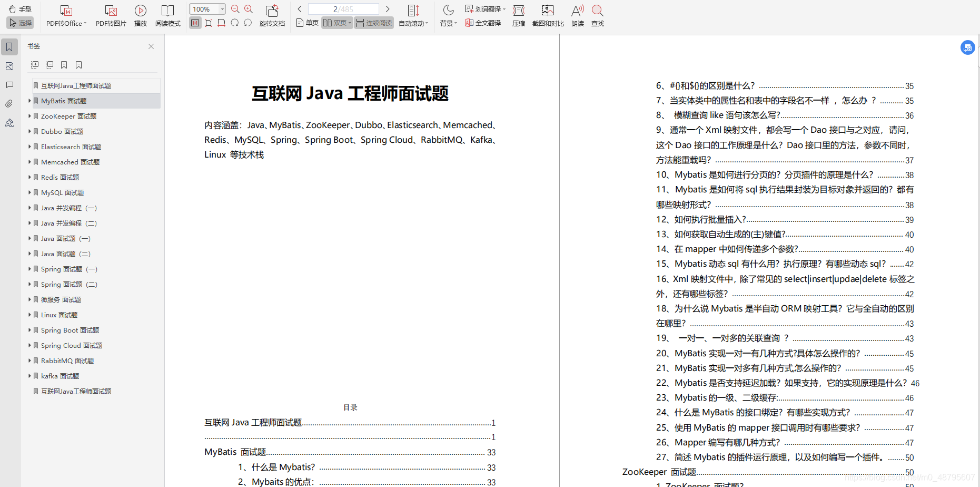
Task: Click the blue floating assistant button
Action: pyautogui.click(x=967, y=47)
